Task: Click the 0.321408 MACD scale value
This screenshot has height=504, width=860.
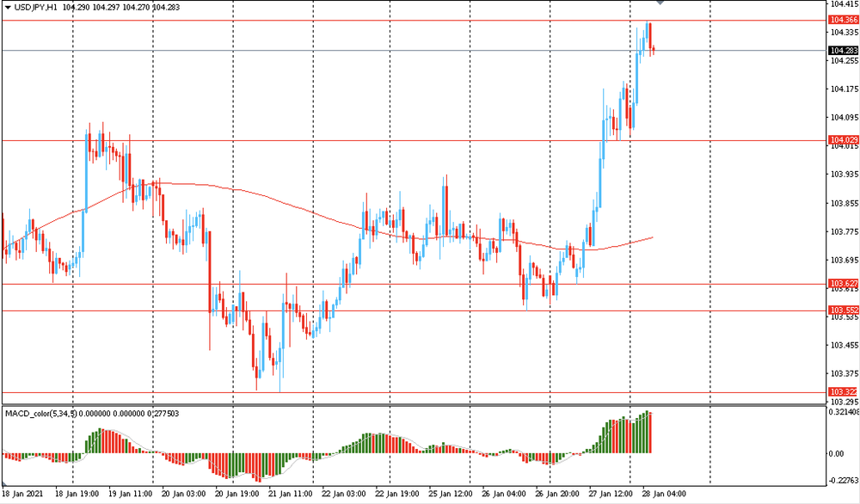Action: (x=845, y=411)
